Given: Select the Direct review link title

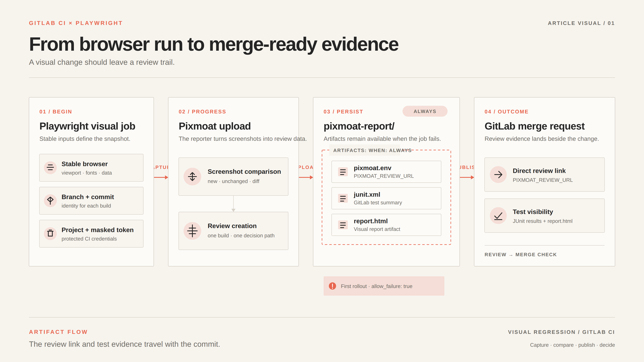Looking at the screenshot, I should pos(539,171).
